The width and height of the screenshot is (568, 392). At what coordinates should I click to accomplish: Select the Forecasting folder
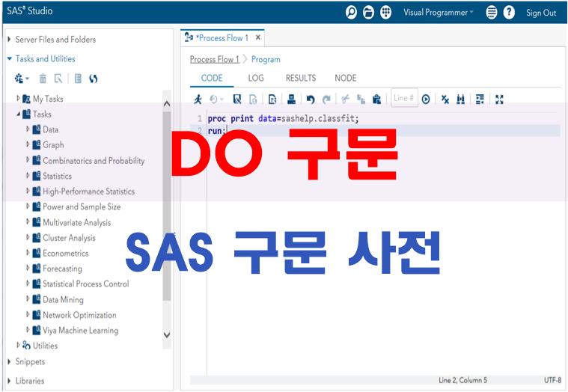point(62,269)
